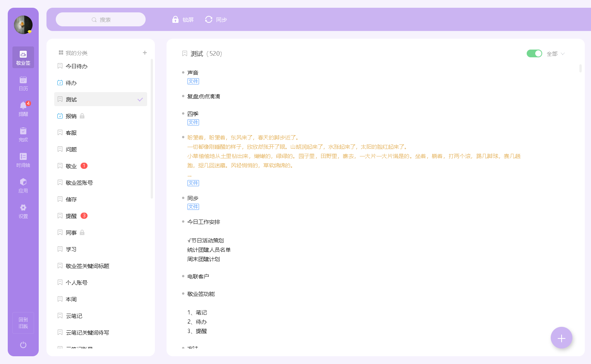Select 问题 category
The image size is (591, 364).
101,149
